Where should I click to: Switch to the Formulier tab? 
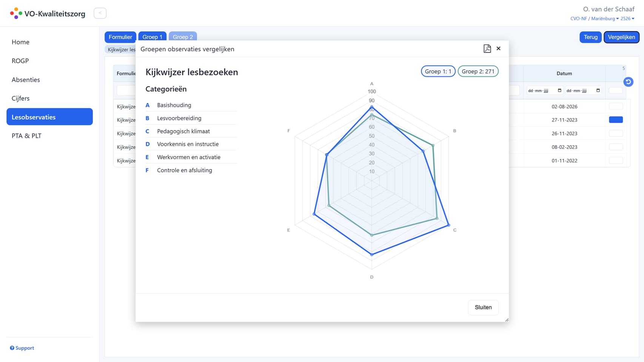pyautogui.click(x=120, y=37)
